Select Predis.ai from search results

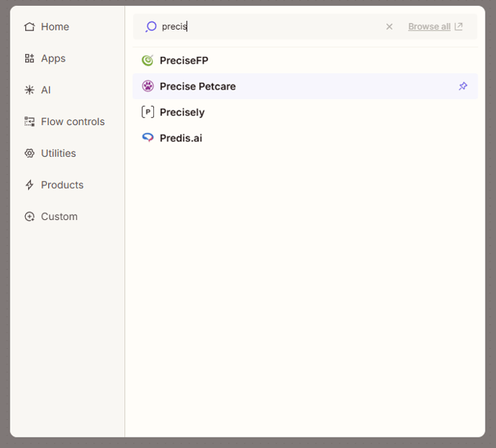(181, 138)
